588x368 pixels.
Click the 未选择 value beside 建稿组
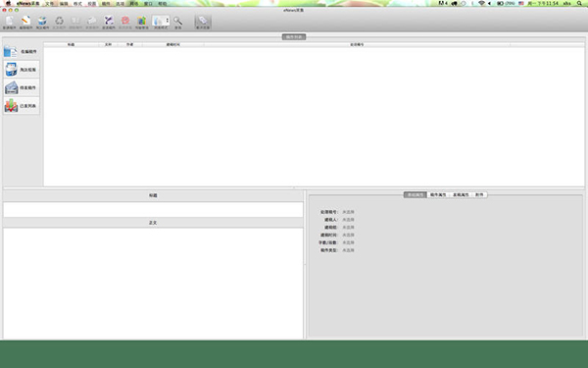pyautogui.click(x=348, y=228)
